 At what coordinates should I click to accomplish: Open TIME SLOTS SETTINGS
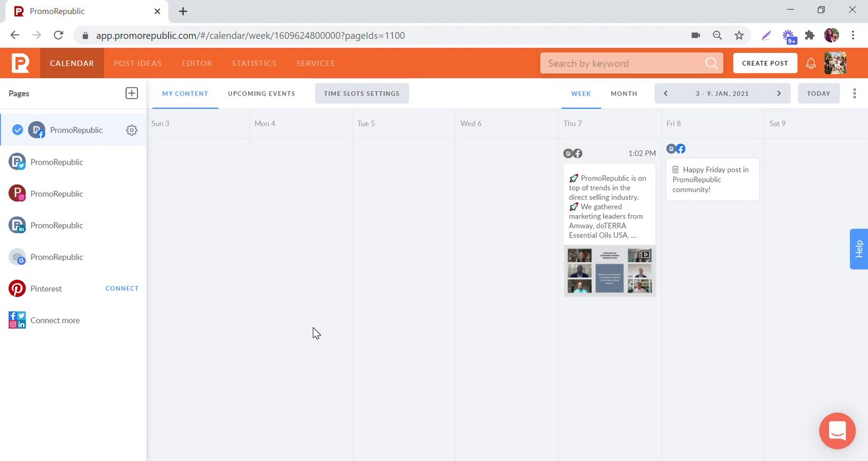tap(362, 93)
